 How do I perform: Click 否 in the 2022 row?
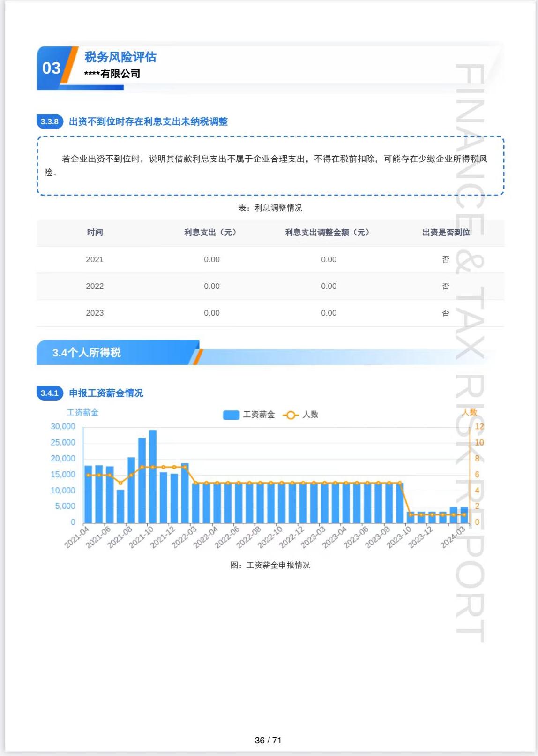pyautogui.click(x=446, y=287)
